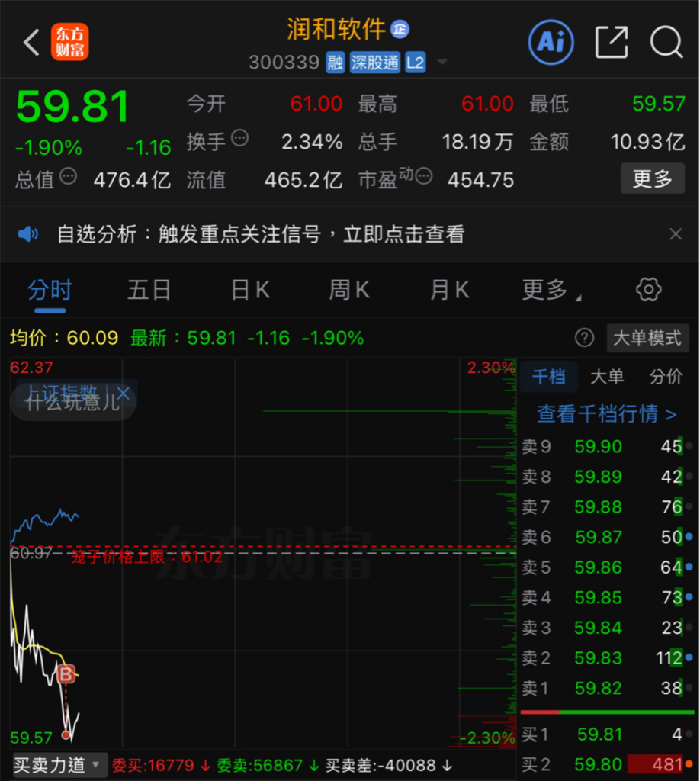Expand the stock code dropdown arrow

(442, 63)
